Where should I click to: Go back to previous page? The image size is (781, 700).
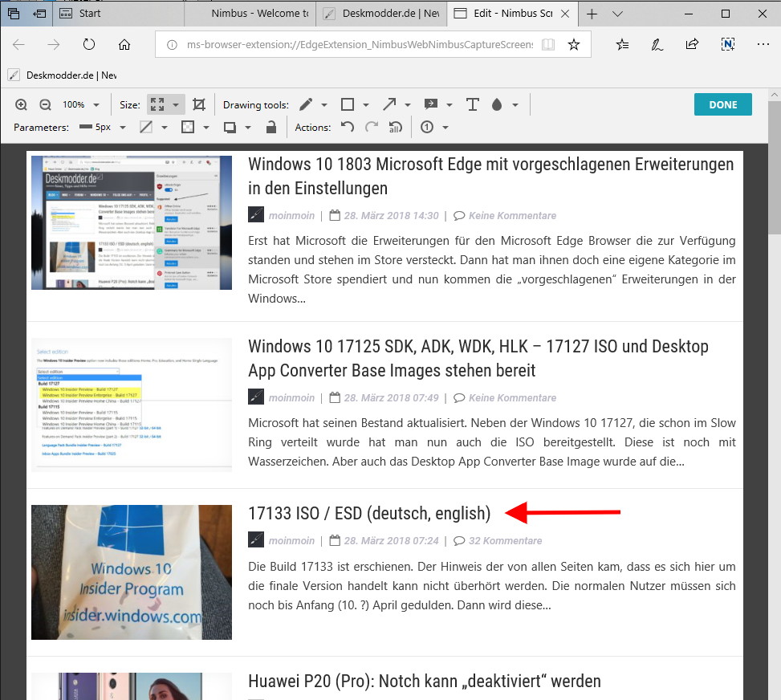[19, 45]
